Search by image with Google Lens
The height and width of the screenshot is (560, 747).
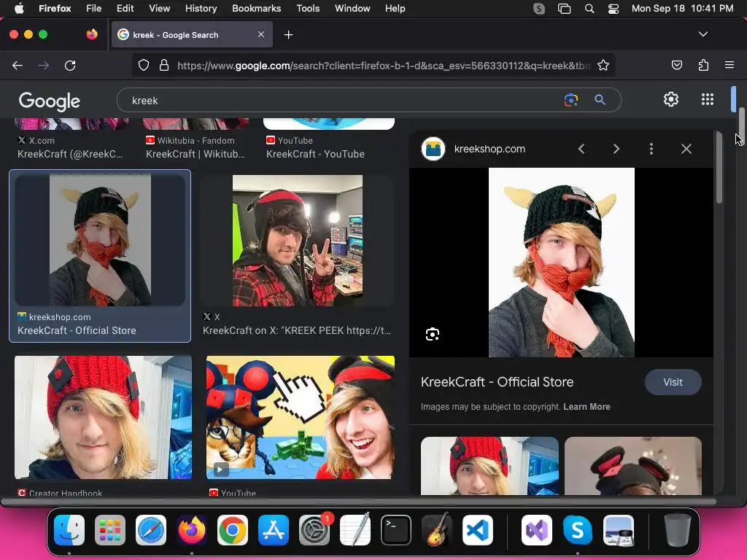(x=570, y=99)
